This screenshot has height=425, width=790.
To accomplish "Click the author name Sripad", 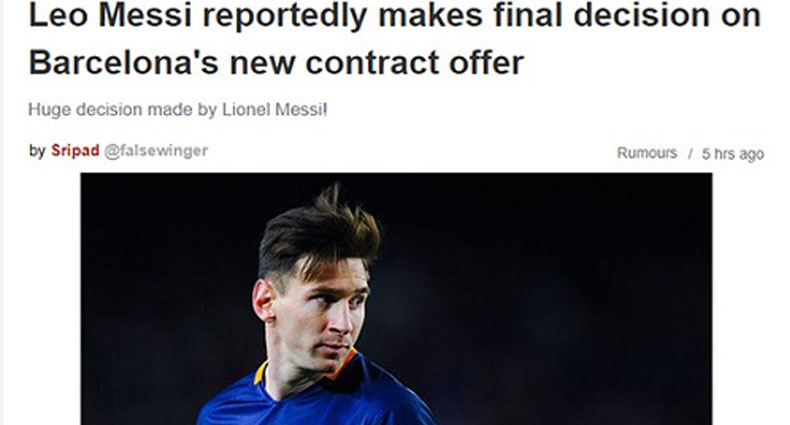I will point(75,151).
